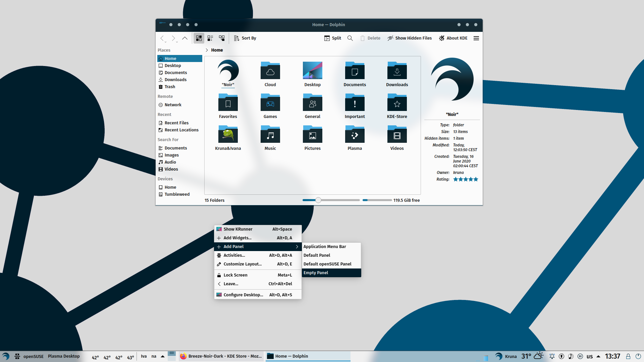
Task: Select the Videos folder in the file view
Action: (x=397, y=135)
